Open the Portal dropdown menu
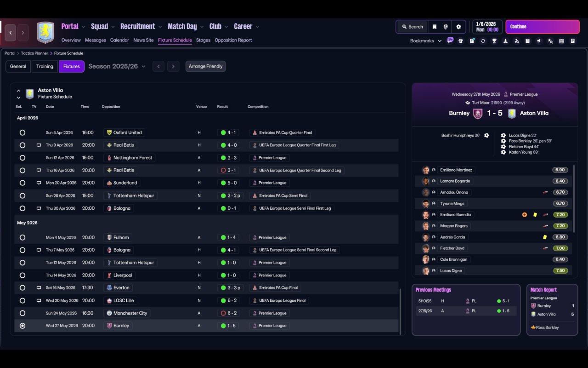Screen dimensions: 588x368 pos(73,27)
